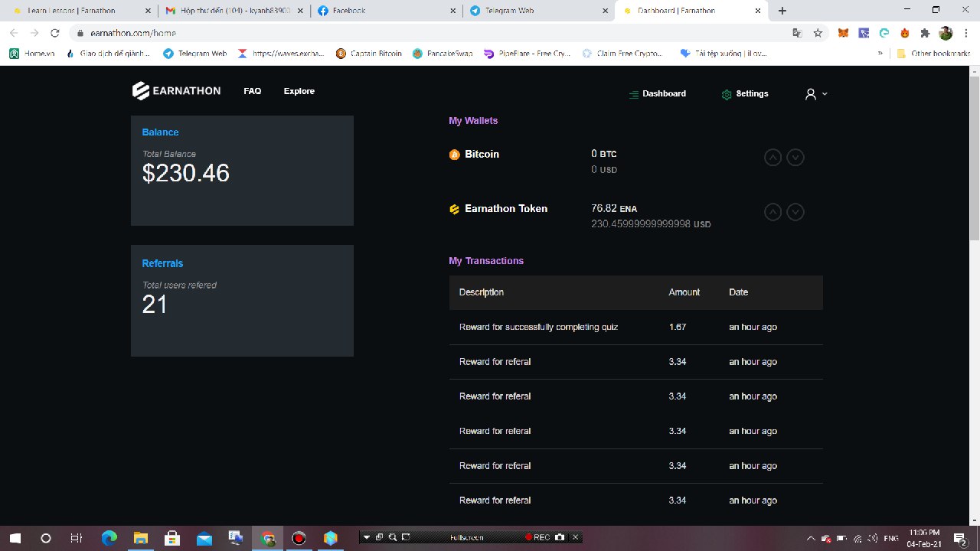The width and height of the screenshot is (980, 551).
Task: Open the Telegram Web bookmark
Action: click(x=194, y=54)
